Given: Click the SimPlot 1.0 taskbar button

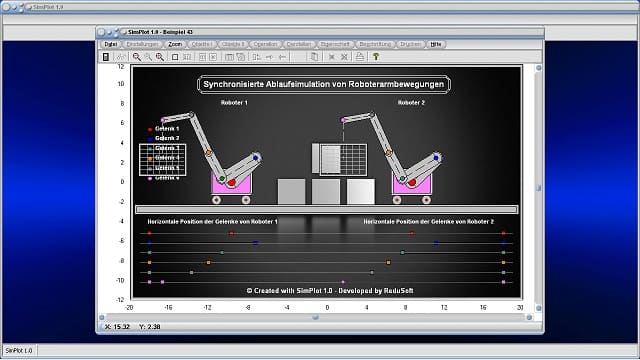Looking at the screenshot, I should click(19, 350).
